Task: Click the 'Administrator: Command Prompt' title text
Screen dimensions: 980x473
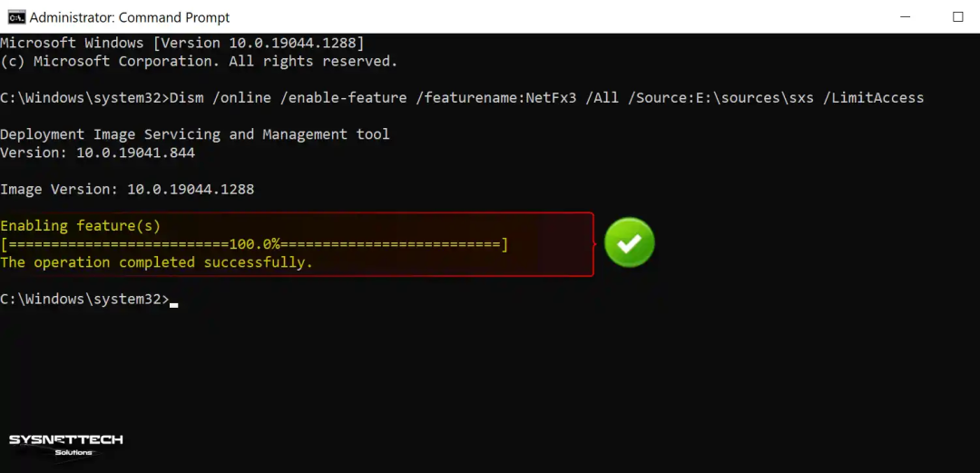Action: tap(130, 17)
